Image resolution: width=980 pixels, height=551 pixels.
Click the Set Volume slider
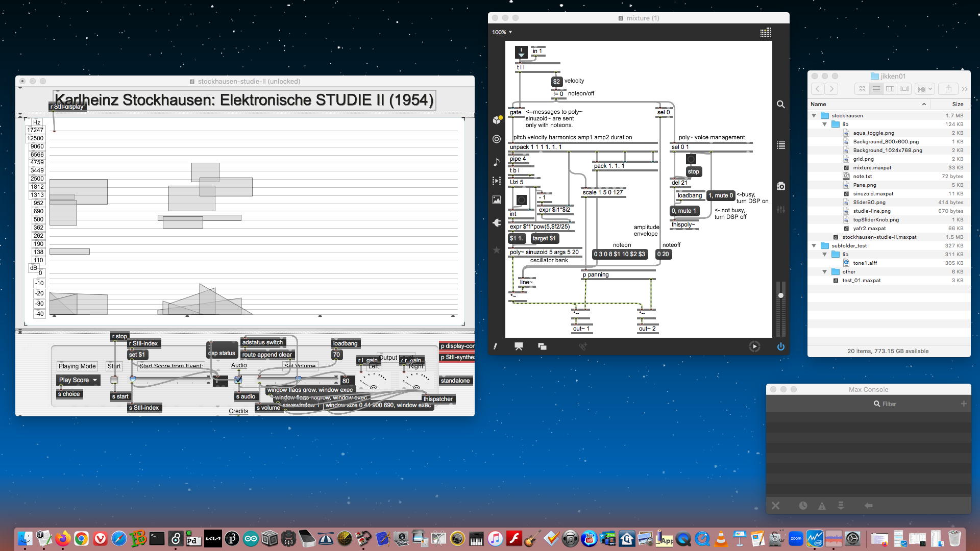tap(299, 379)
